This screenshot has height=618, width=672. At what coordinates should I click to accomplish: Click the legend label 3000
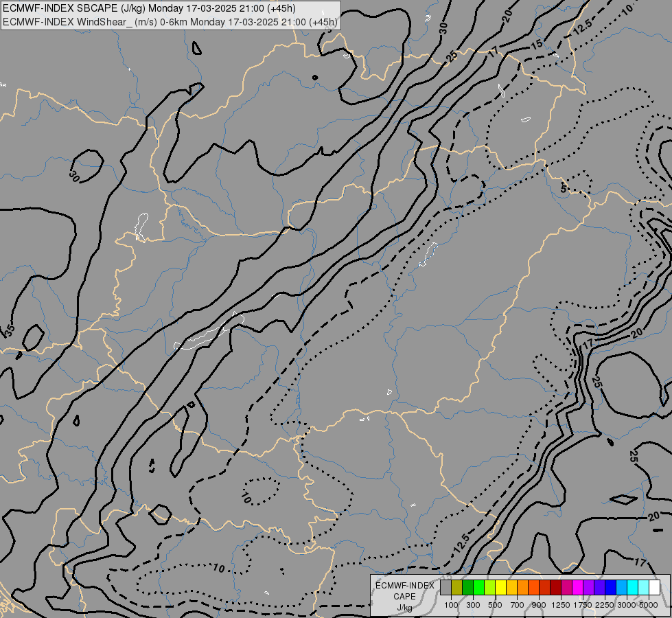coord(627,605)
